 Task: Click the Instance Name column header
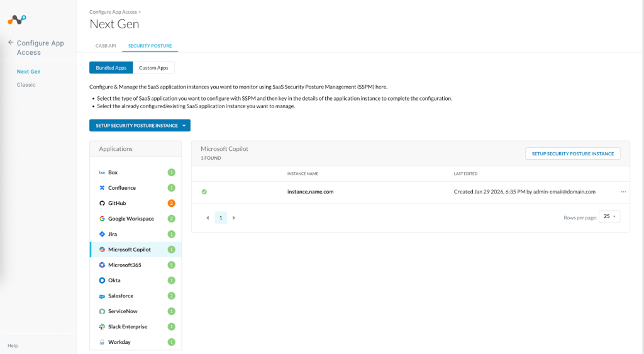click(x=303, y=174)
